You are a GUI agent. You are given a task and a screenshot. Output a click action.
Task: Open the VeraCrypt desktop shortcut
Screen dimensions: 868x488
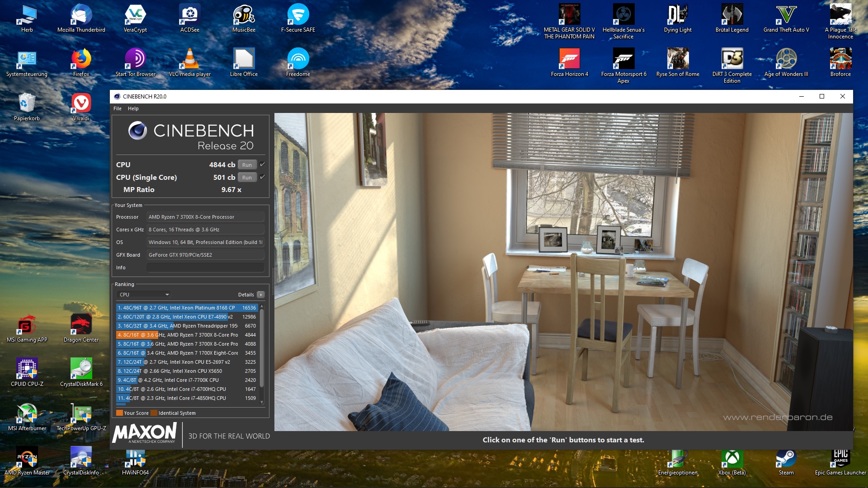click(x=135, y=18)
